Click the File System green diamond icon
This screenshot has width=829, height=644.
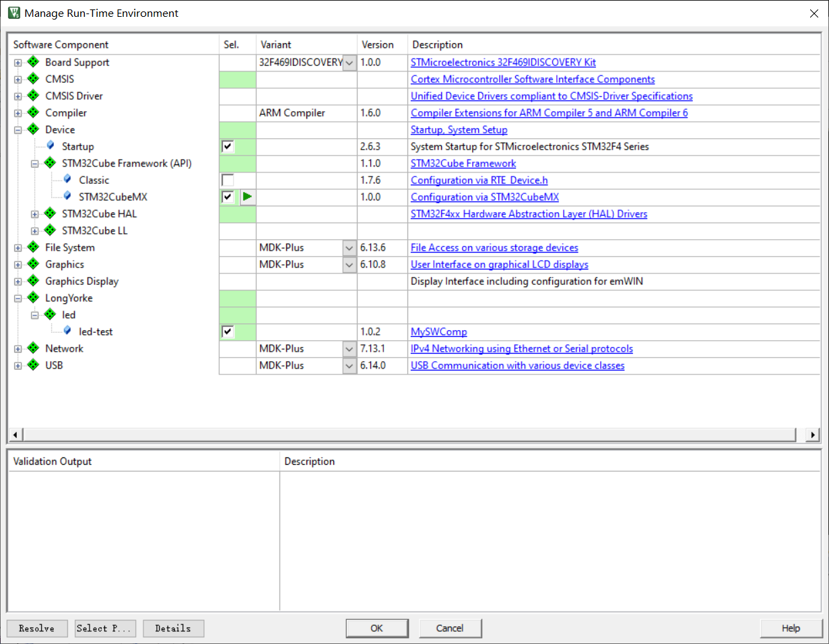point(34,248)
